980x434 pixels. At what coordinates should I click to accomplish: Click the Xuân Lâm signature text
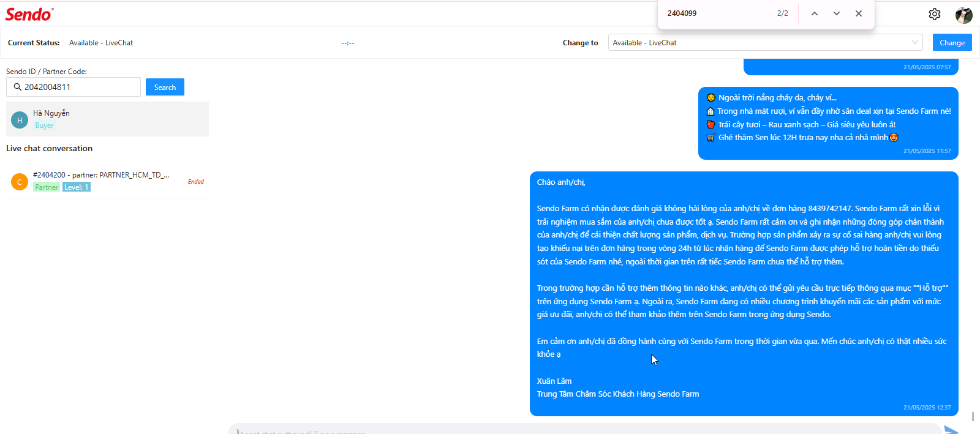tap(554, 381)
